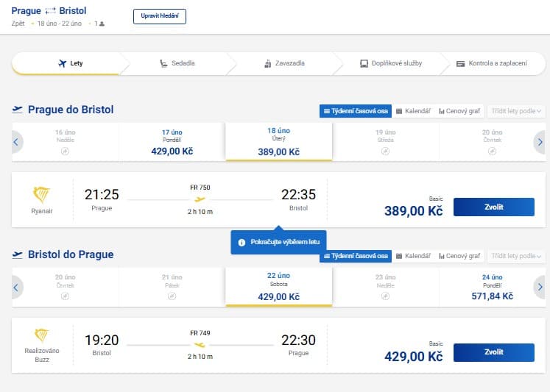Click the Zavazadla luggage icon

point(267,63)
